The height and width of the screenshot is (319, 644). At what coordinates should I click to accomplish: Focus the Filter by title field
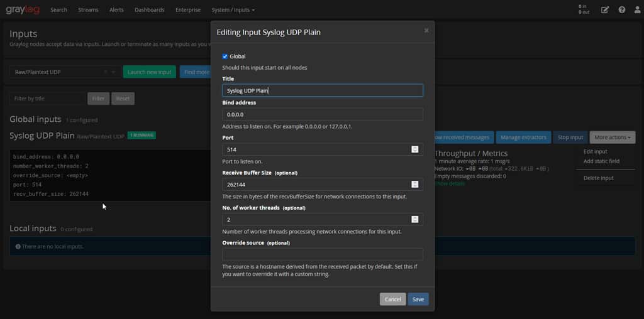point(47,99)
